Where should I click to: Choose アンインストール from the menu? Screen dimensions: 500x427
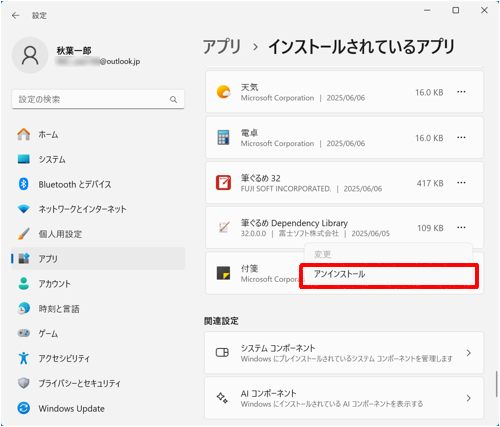pos(389,274)
